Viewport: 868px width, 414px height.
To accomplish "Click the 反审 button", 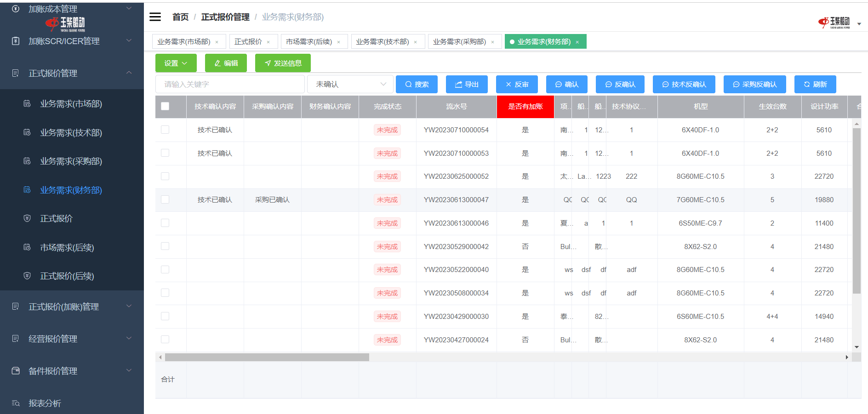I will click(517, 85).
